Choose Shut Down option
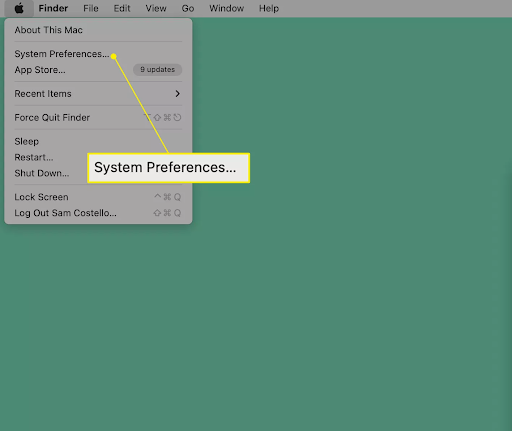Viewport: 512px width, 431px height. (x=42, y=173)
